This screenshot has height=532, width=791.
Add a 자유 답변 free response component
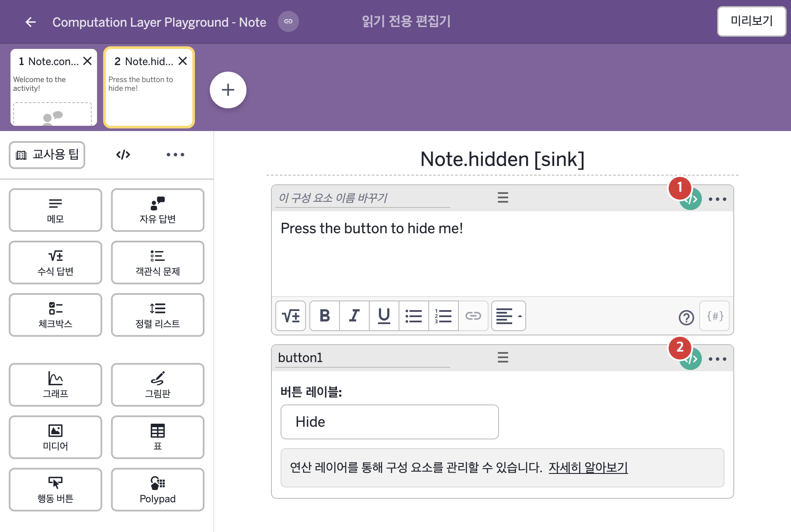[x=158, y=210]
